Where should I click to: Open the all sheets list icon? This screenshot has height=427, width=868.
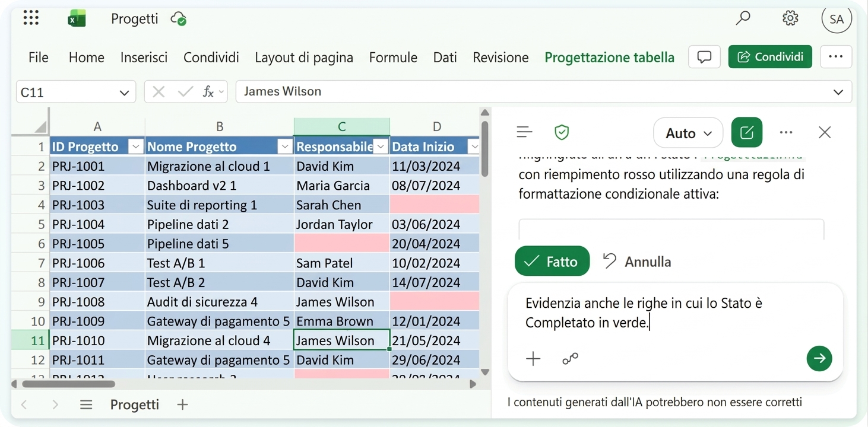(86, 404)
